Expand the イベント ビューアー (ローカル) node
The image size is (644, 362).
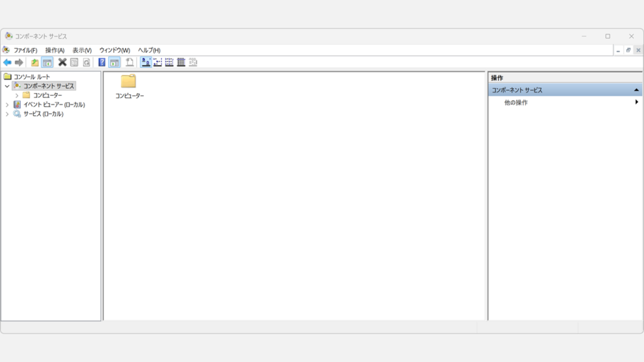[x=7, y=105]
